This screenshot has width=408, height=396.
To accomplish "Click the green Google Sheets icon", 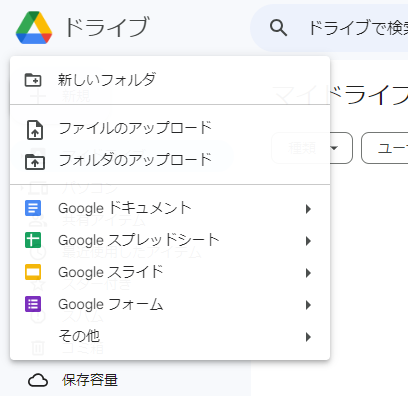I will 33,240.
